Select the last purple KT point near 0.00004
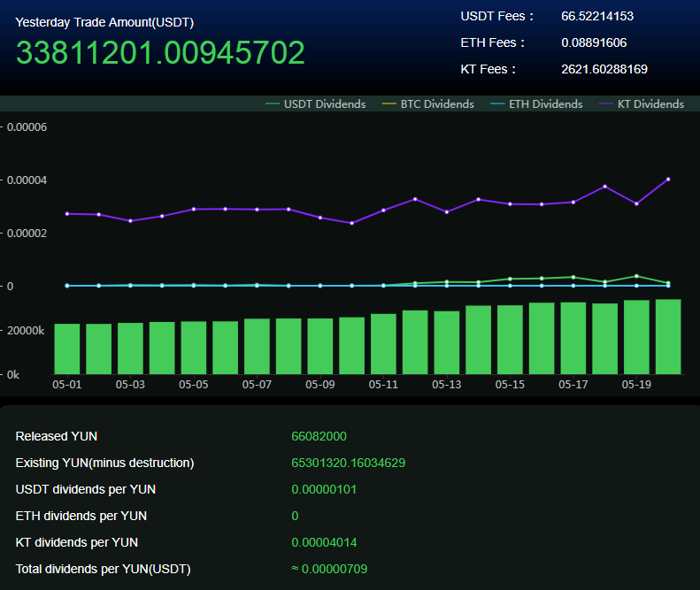Image resolution: width=700 pixels, height=590 pixels. click(x=668, y=180)
